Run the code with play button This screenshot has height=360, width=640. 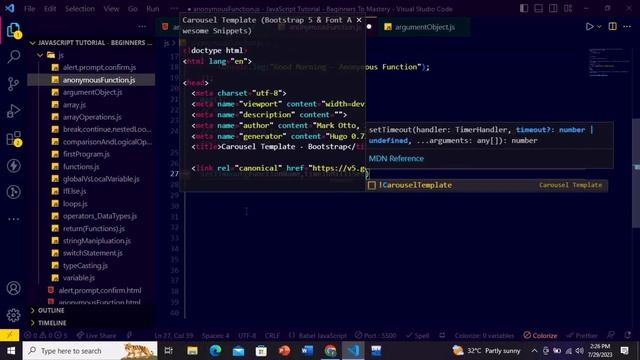[589, 27]
